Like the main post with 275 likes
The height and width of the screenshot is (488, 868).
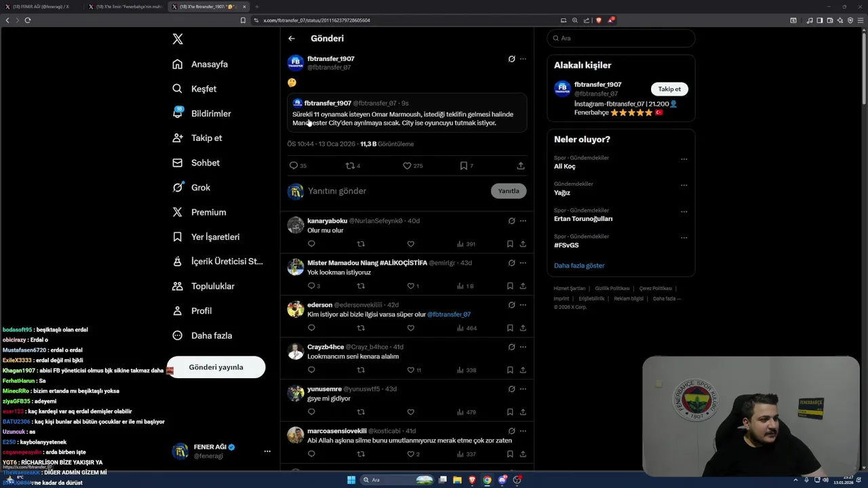407,165
